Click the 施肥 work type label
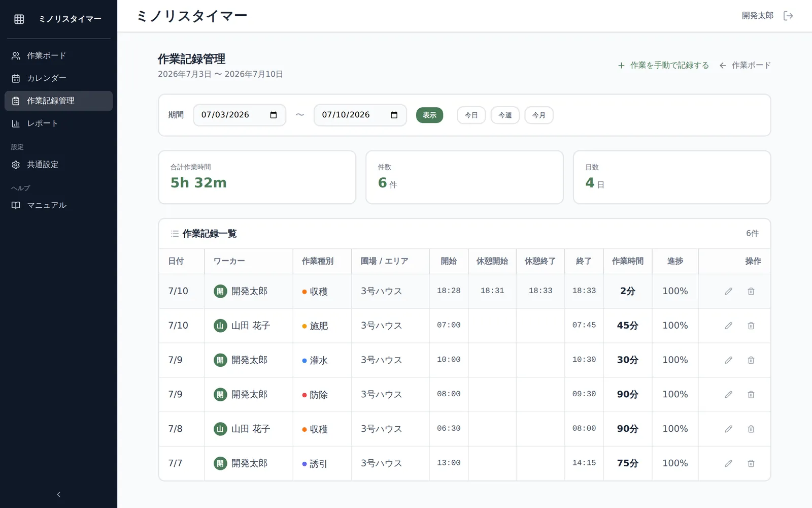812x508 pixels. pos(319,326)
